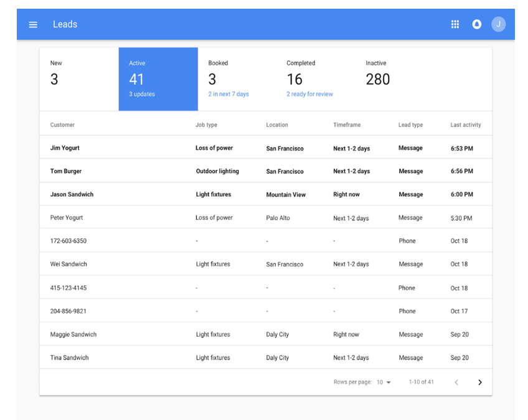Screen dimensions: 528x420
Task: Open the apps grid launcher
Action: 455,24
